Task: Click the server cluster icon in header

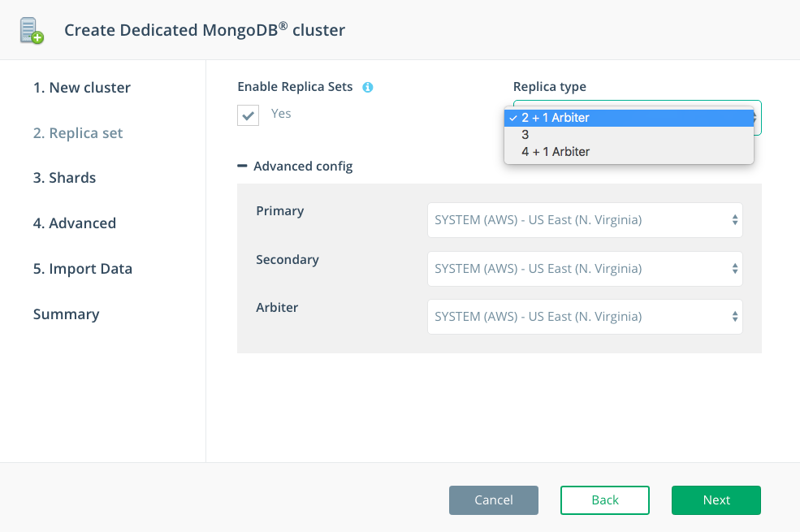Action: click(x=32, y=31)
